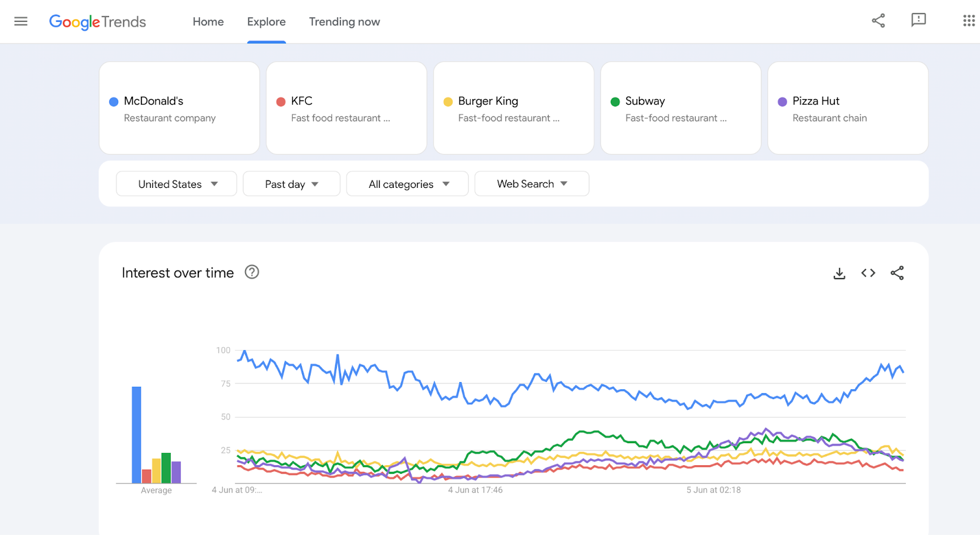980x535 pixels.
Task: Open the Google apps grid
Action: pyautogui.click(x=968, y=21)
